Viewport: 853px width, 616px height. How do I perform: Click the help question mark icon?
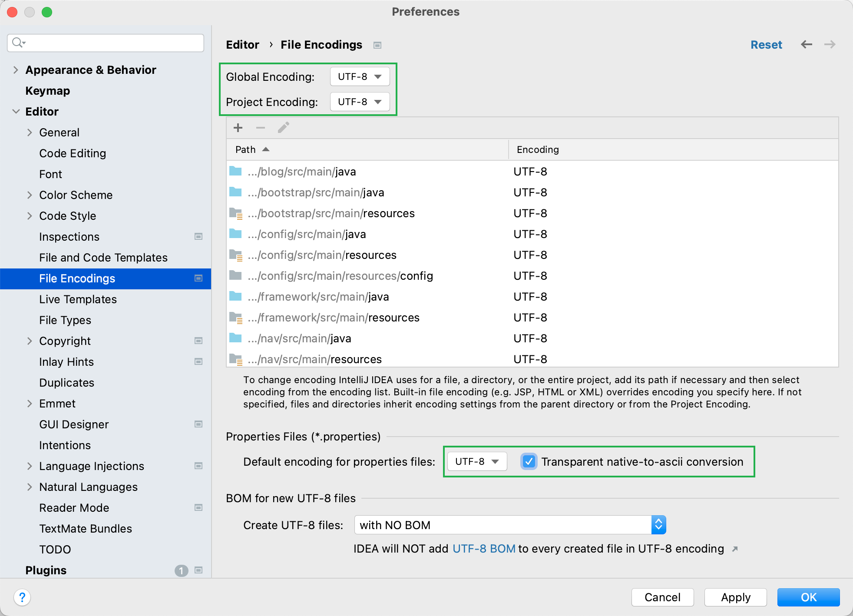coord(22,597)
